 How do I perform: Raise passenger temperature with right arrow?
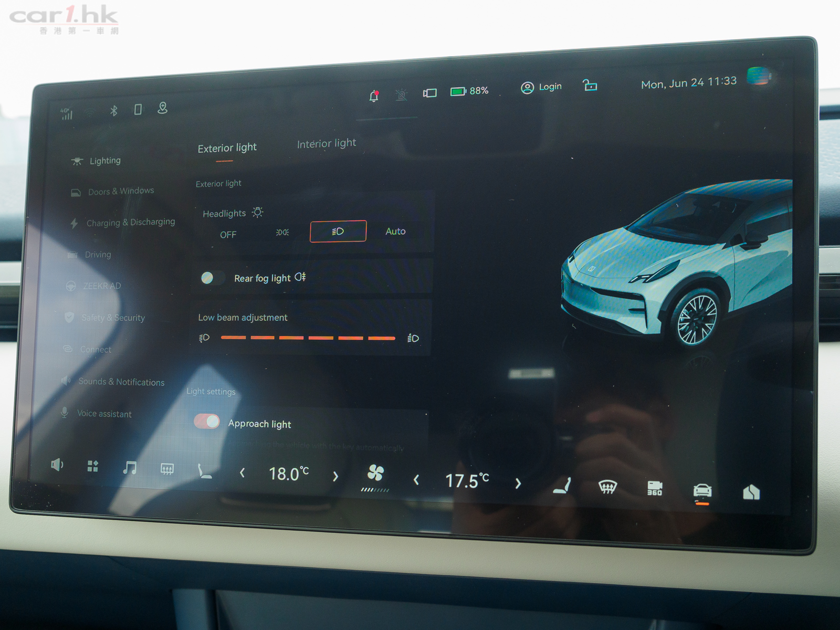coord(518,484)
